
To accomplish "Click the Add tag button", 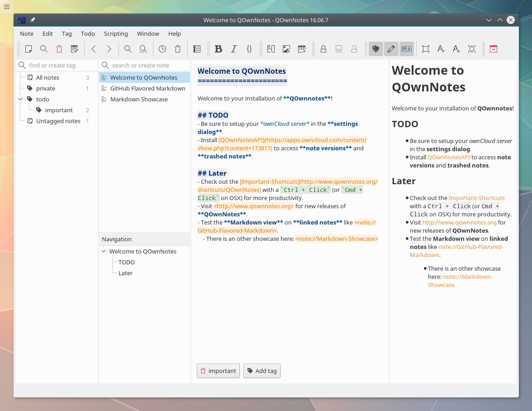I will pos(262,371).
